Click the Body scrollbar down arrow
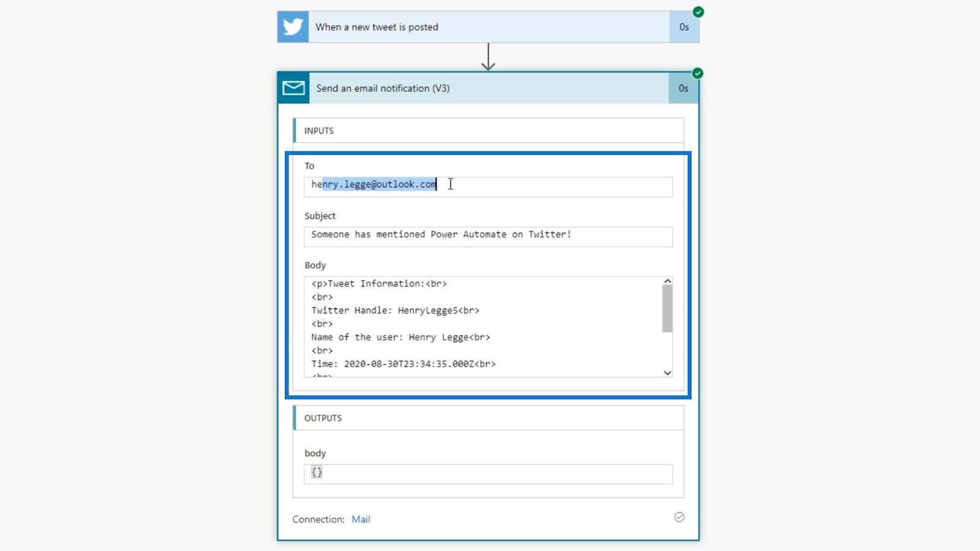The height and width of the screenshot is (551, 980). click(x=668, y=373)
